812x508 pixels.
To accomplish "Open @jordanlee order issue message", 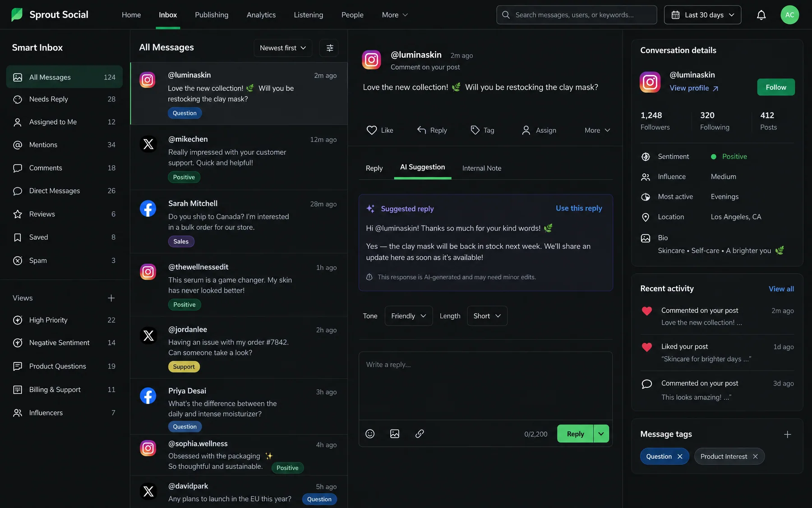I will click(239, 347).
